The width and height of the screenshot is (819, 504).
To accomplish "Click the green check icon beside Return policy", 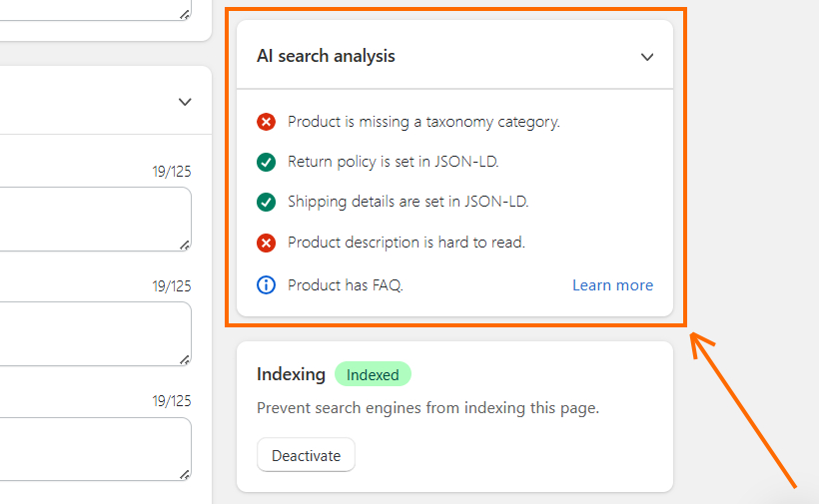I will (x=266, y=163).
